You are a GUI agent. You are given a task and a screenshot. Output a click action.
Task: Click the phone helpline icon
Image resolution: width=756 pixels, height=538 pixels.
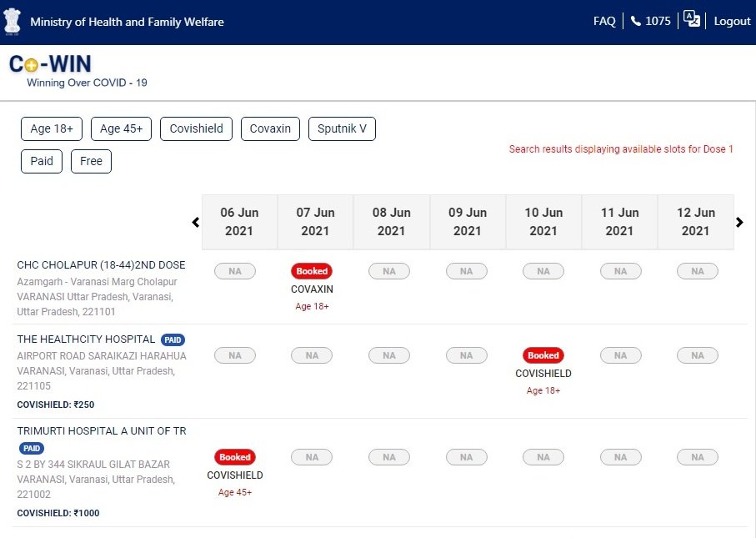pyautogui.click(x=636, y=21)
